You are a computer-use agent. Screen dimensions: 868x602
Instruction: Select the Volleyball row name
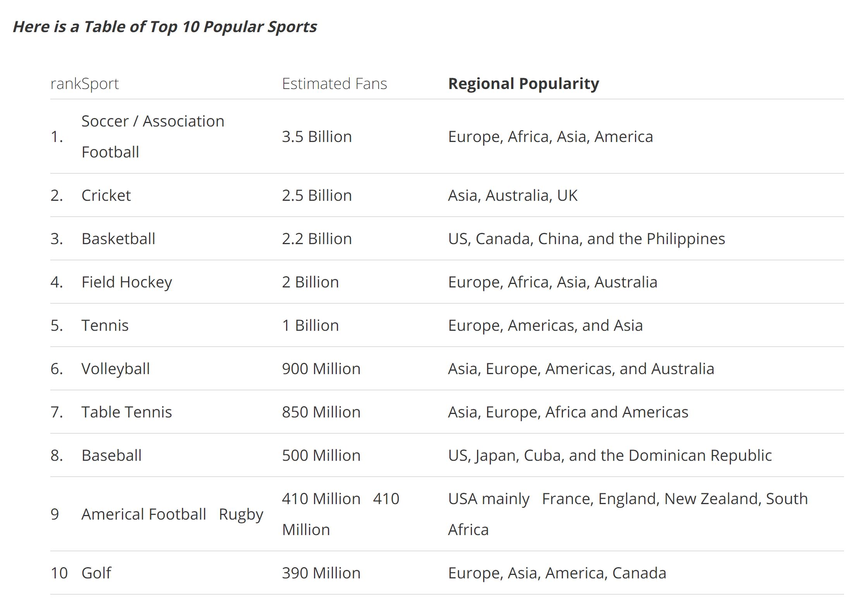(x=115, y=369)
